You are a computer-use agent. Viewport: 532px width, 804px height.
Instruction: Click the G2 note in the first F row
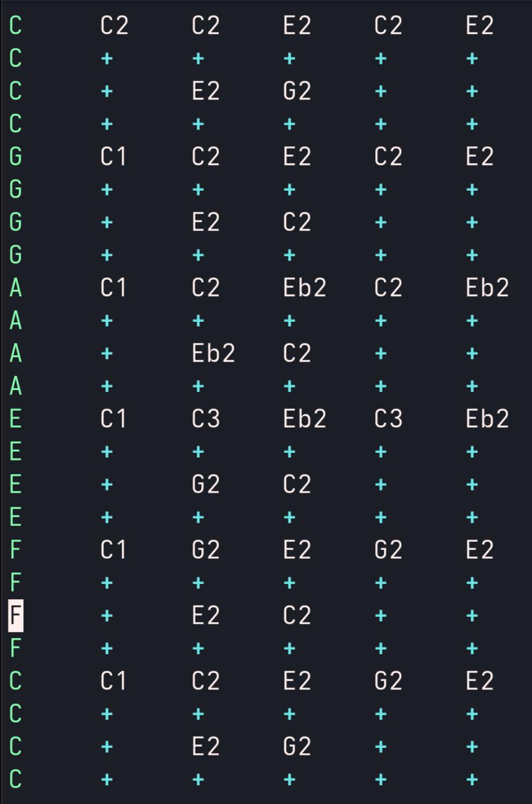tap(206, 549)
